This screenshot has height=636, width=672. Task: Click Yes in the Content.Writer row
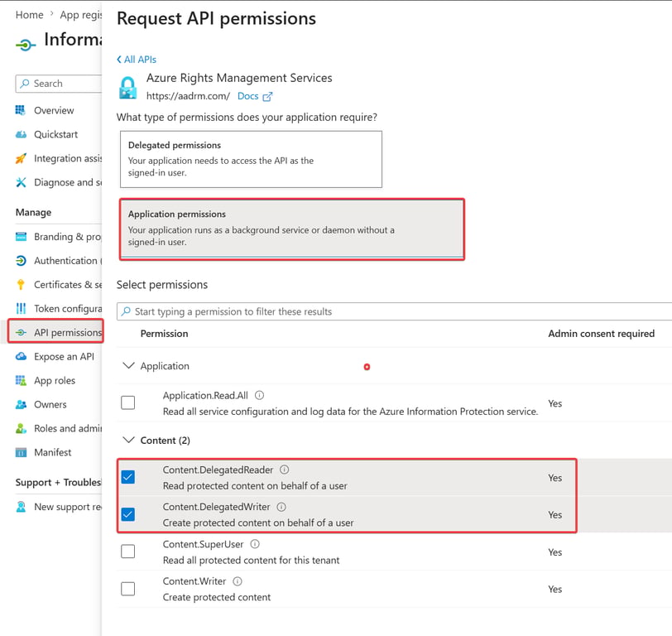[x=555, y=590]
